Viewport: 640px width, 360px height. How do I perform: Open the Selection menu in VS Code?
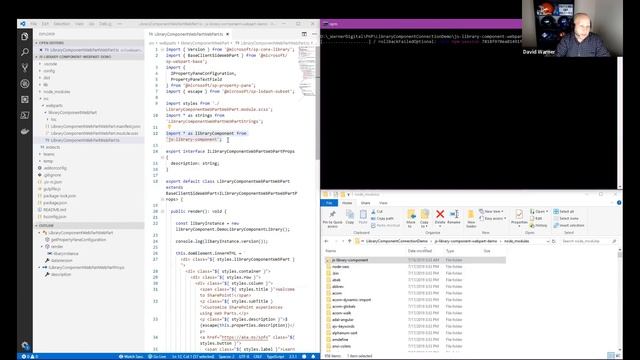[62, 24]
